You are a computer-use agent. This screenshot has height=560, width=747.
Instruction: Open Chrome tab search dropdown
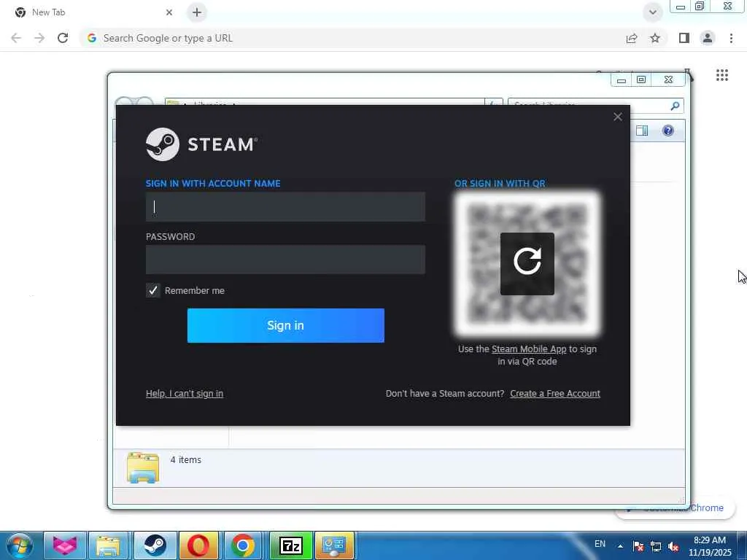653,12
